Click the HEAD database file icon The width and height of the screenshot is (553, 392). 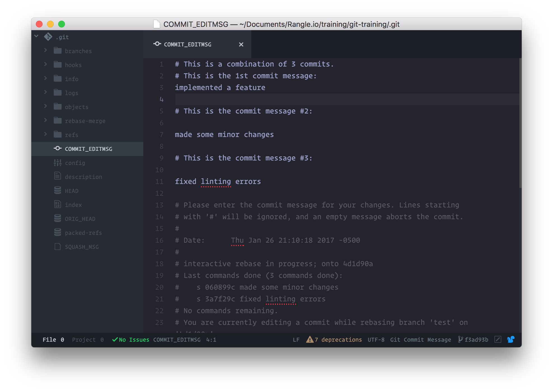tap(57, 191)
